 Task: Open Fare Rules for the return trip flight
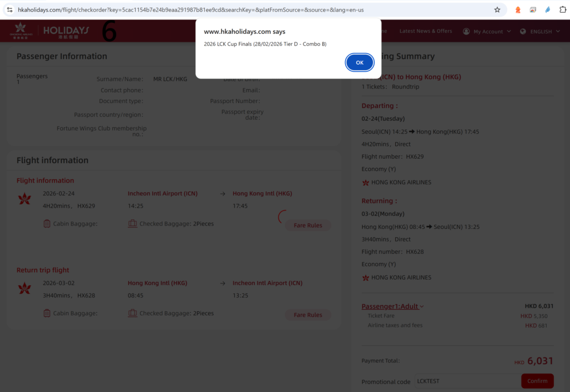pyautogui.click(x=308, y=315)
